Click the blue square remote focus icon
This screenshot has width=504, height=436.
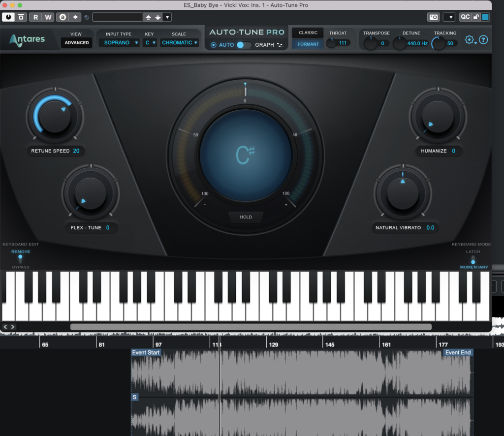coord(485,17)
